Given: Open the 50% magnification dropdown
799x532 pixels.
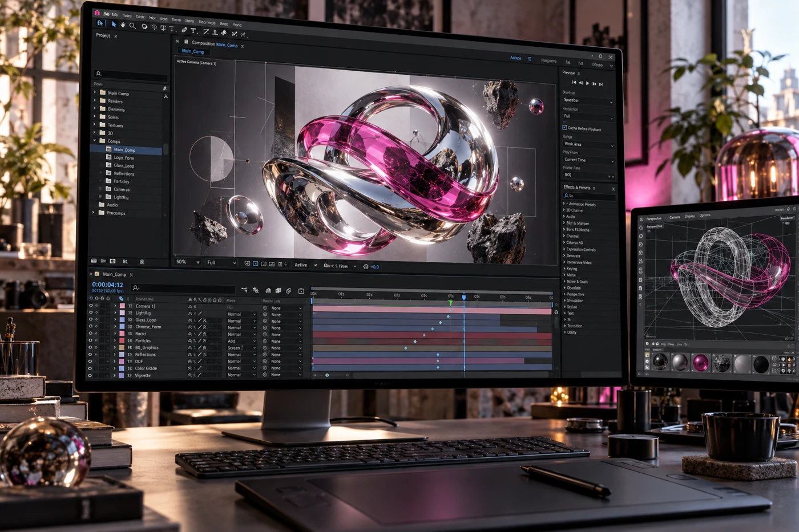Looking at the screenshot, I should click(x=188, y=262).
